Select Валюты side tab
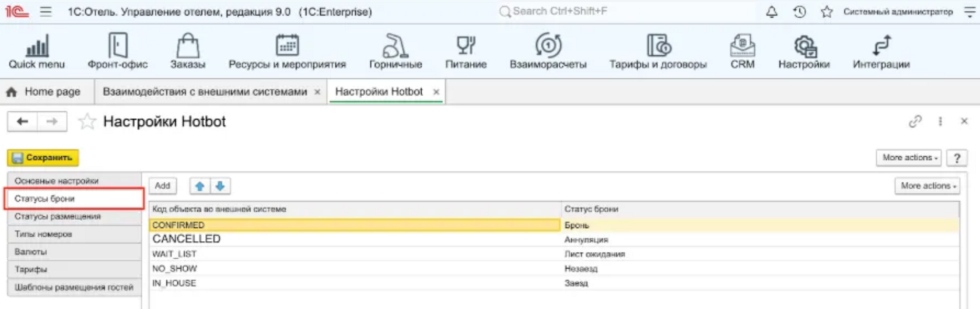Image resolution: width=980 pixels, height=309 pixels. (x=74, y=252)
